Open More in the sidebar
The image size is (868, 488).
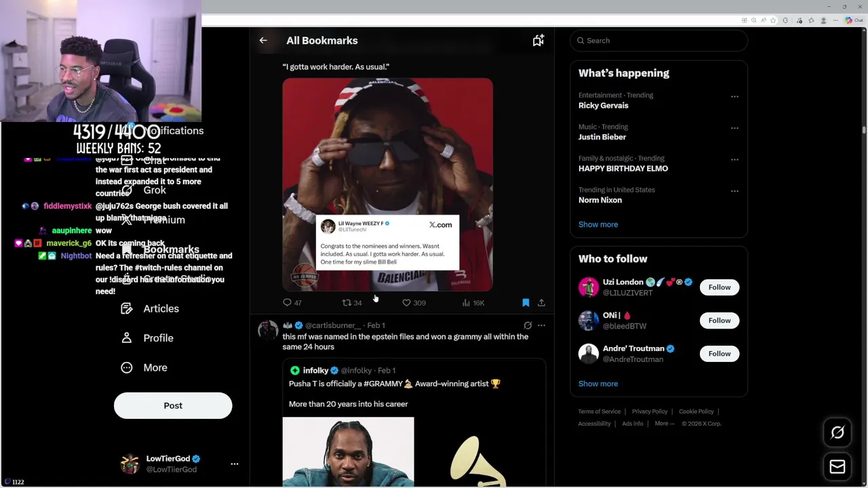point(144,367)
